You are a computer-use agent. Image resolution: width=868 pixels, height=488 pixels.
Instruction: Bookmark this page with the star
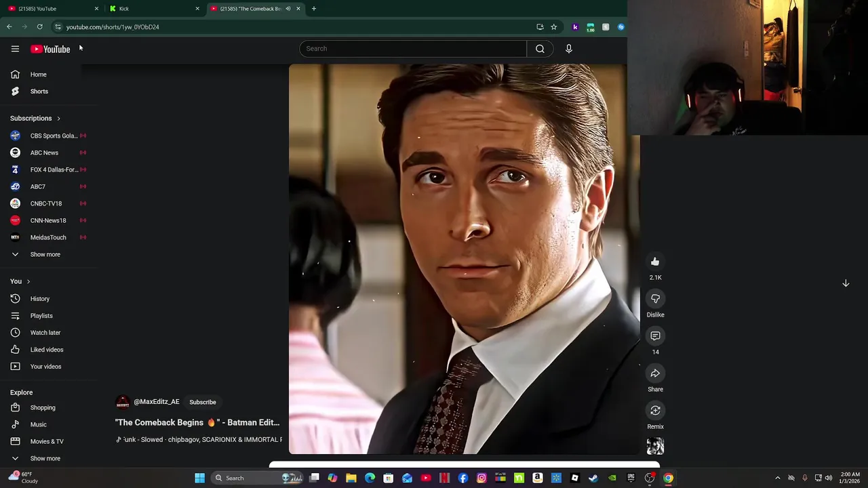[x=554, y=27]
